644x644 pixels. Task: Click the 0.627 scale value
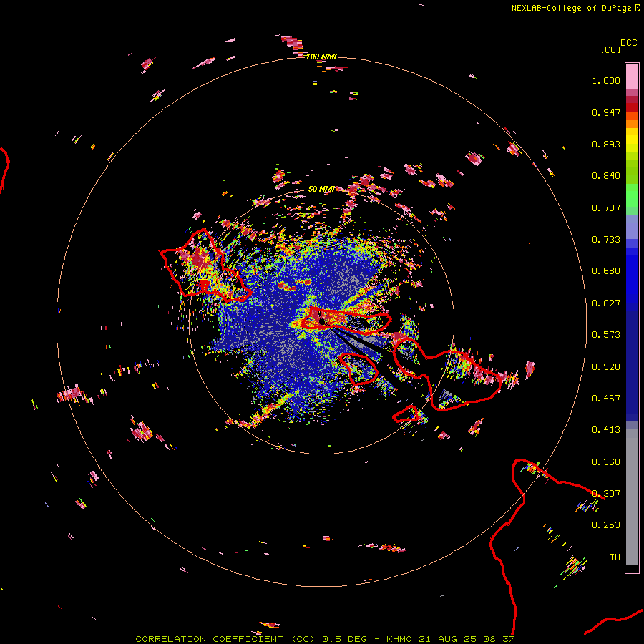click(606, 303)
